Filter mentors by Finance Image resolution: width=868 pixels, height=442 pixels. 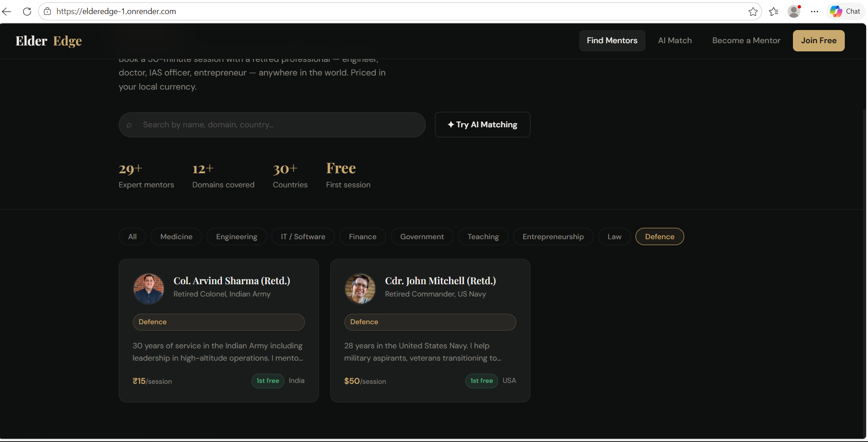tap(363, 236)
